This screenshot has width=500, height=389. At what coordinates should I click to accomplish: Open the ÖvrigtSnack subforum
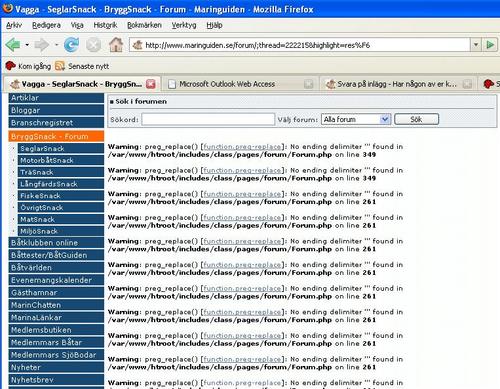tap(61, 207)
